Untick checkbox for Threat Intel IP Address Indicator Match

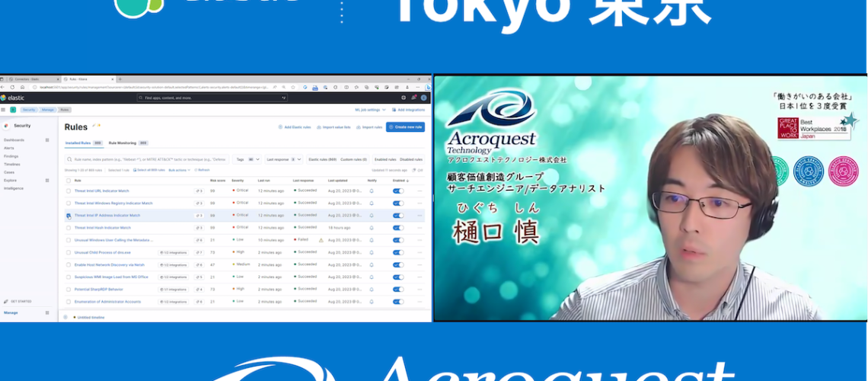[x=69, y=216]
